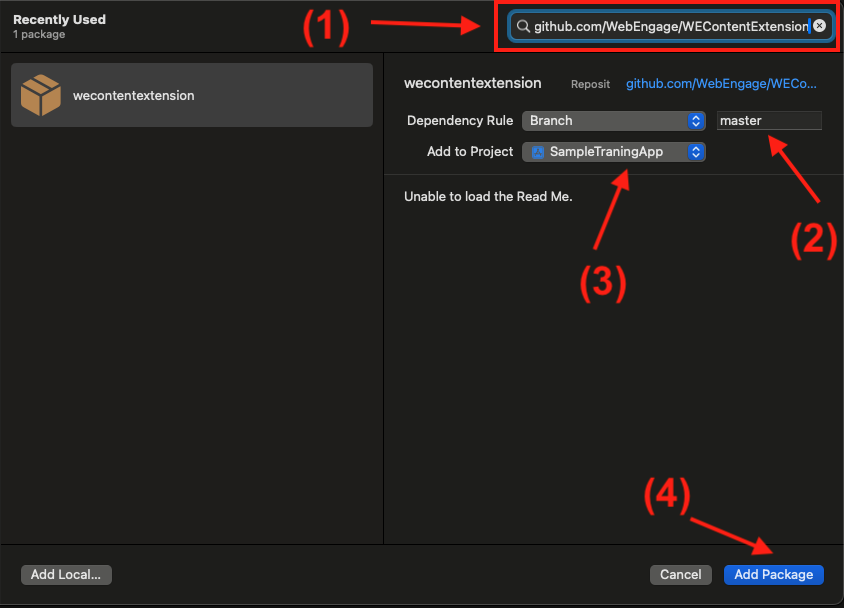This screenshot has width=844, height=608.
Task: Open the Dependency Rule Branch dropdown
Action: pyautogui.click(x=614, y=121)
